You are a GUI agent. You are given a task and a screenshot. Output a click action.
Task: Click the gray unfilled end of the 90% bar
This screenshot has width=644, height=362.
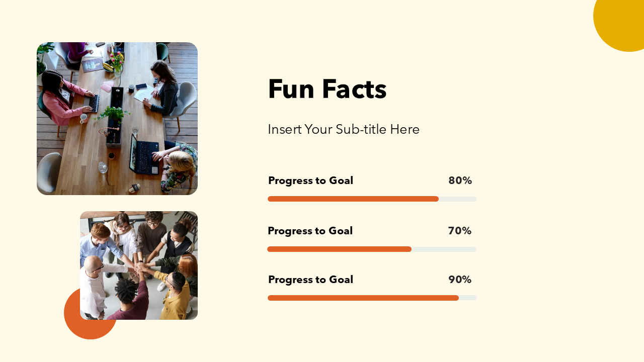click(468, 298)
